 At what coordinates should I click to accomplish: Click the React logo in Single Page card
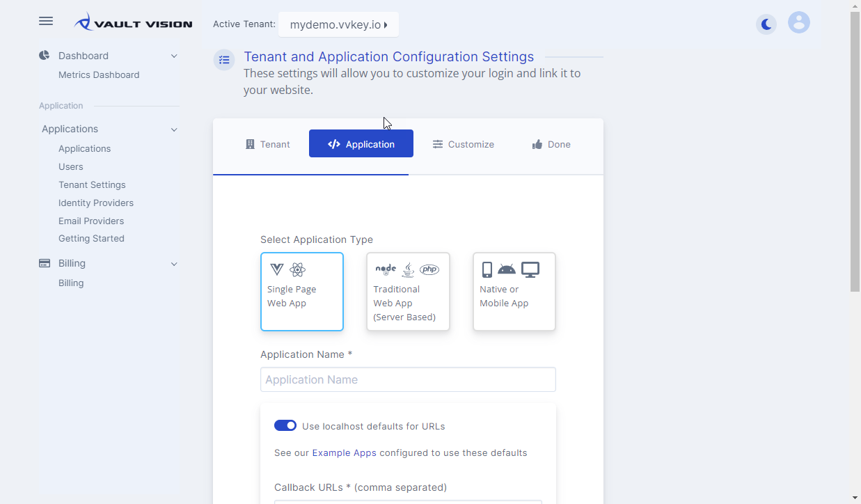pyautogui.click(x=298, y=269)
